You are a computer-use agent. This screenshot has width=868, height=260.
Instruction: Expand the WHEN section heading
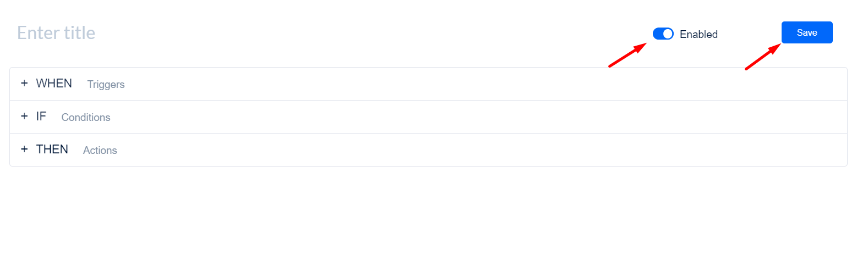[x=54, y=83]
